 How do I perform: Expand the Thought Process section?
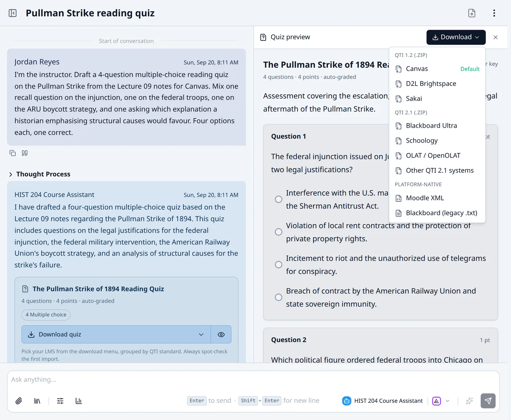click(x=39, y=174)
